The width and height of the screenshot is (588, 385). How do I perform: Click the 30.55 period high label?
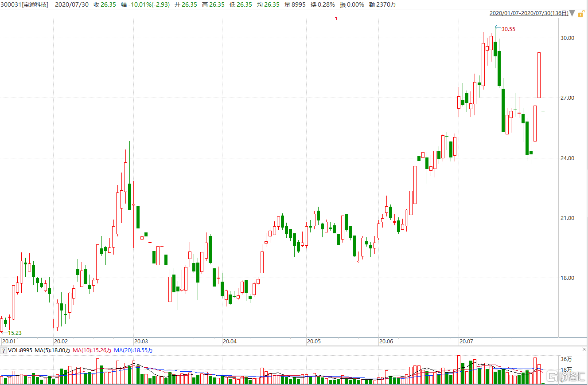508,29
